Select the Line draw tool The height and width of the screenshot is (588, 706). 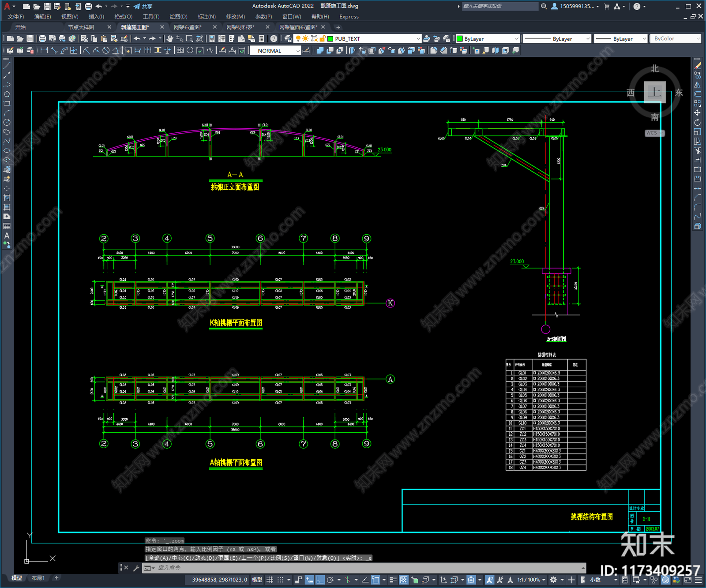click(x=7, y=66)
